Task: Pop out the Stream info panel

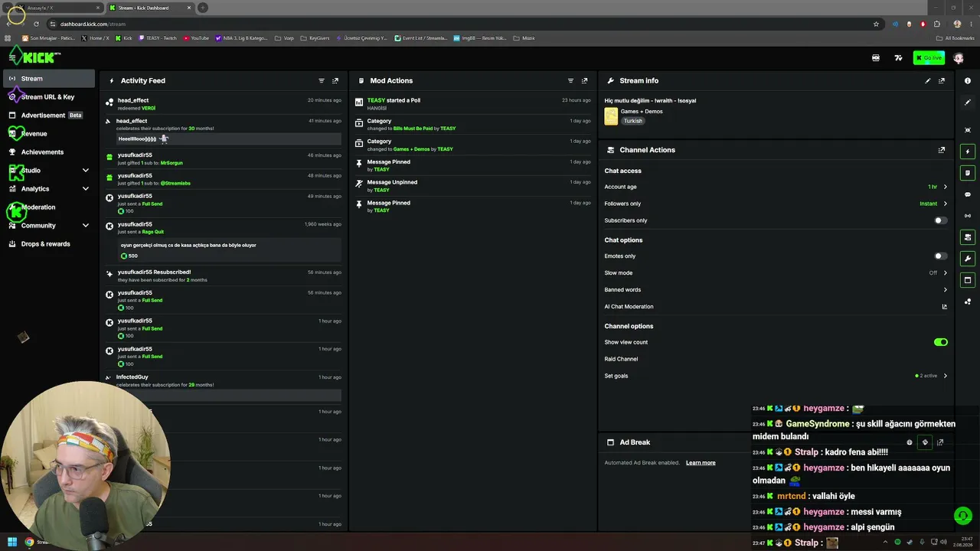Action: [942, 80]
